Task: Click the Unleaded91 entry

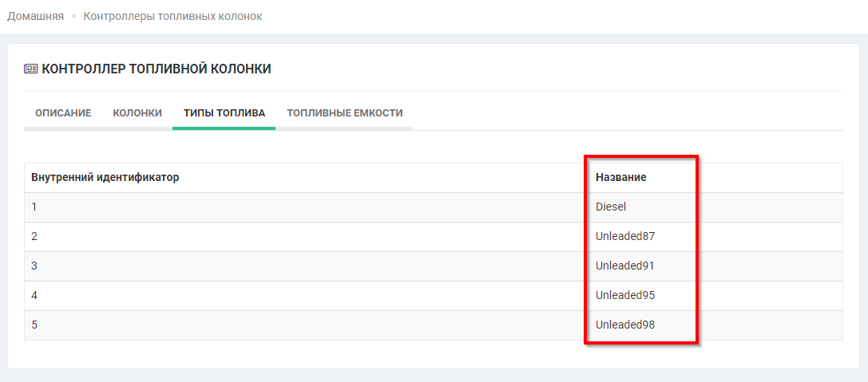Action: coord(625,266)
